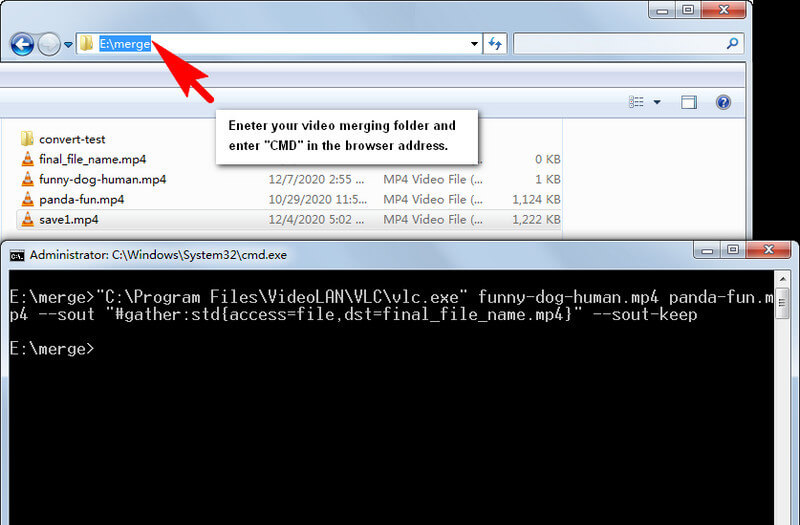Click the cmd window scrollbar up arrow

tap(782, 279)
